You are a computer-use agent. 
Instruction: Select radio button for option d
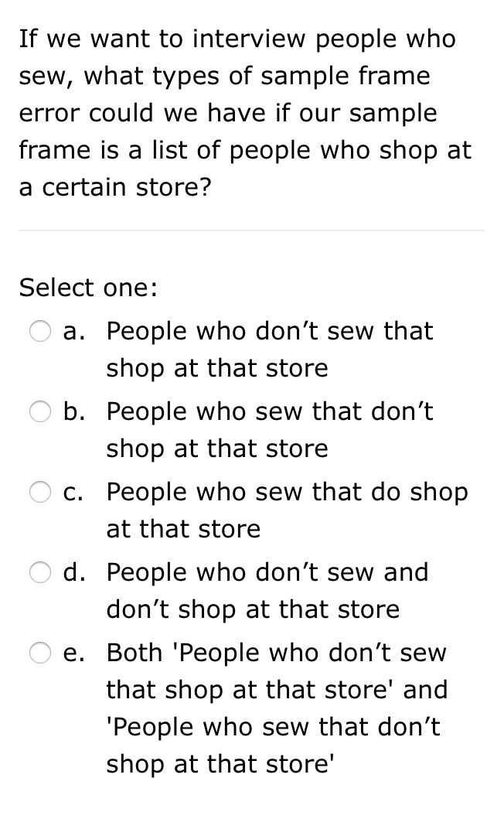pyautogui.click(x=40, y=573)
